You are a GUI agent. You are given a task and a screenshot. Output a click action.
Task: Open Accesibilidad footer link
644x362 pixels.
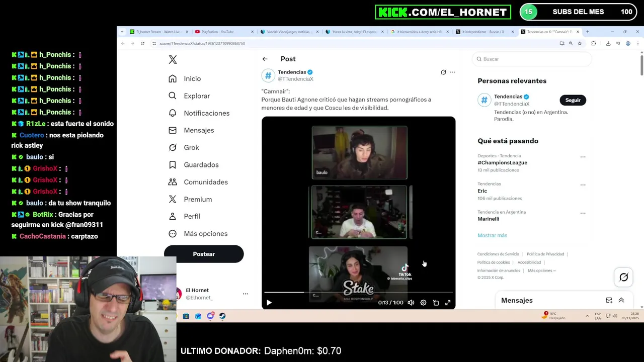529,262
